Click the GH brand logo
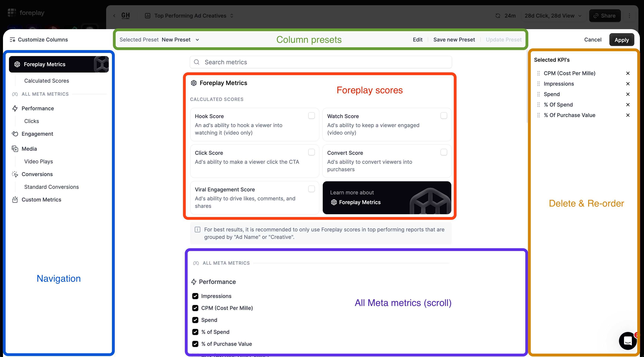644x357 pixels. click(x=126, y=16)
